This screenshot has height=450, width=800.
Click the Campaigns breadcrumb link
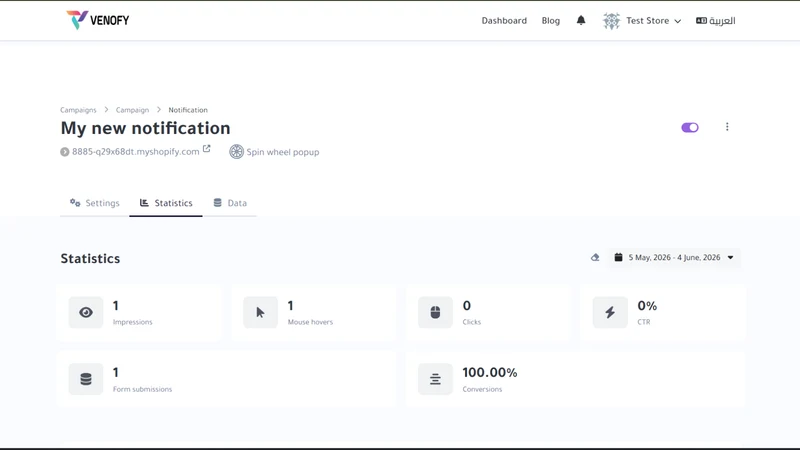tap(78, 110)
